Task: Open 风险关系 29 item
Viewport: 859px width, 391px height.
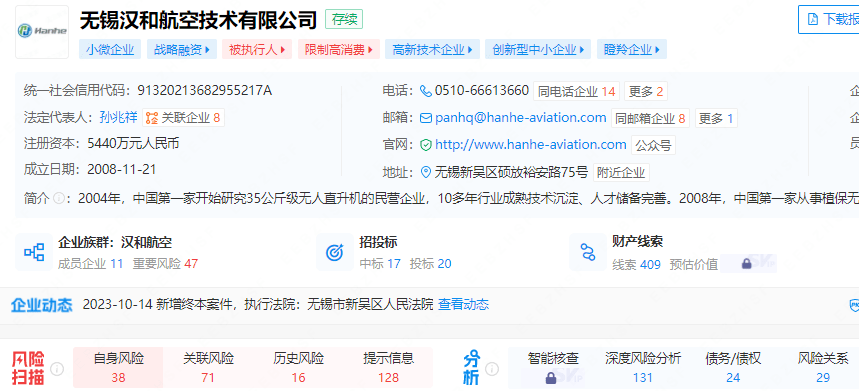Action: [x=823, y=368]
